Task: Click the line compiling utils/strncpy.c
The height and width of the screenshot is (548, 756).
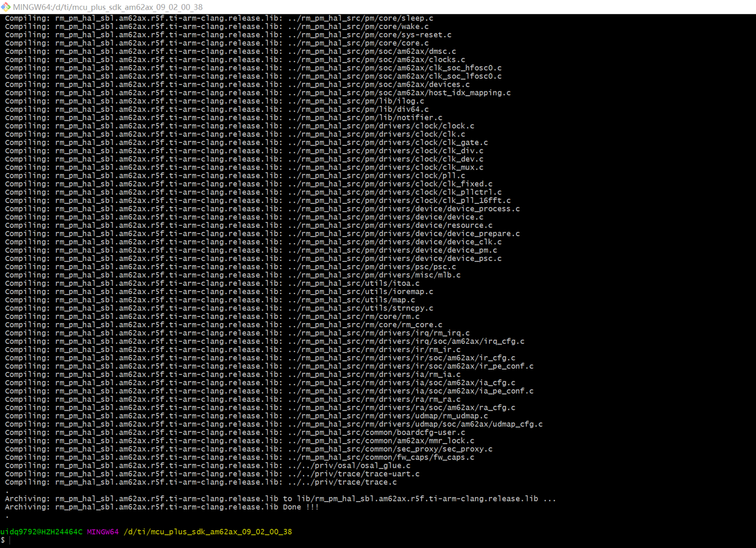Action: pyautogui.click(x=219, y=308)
